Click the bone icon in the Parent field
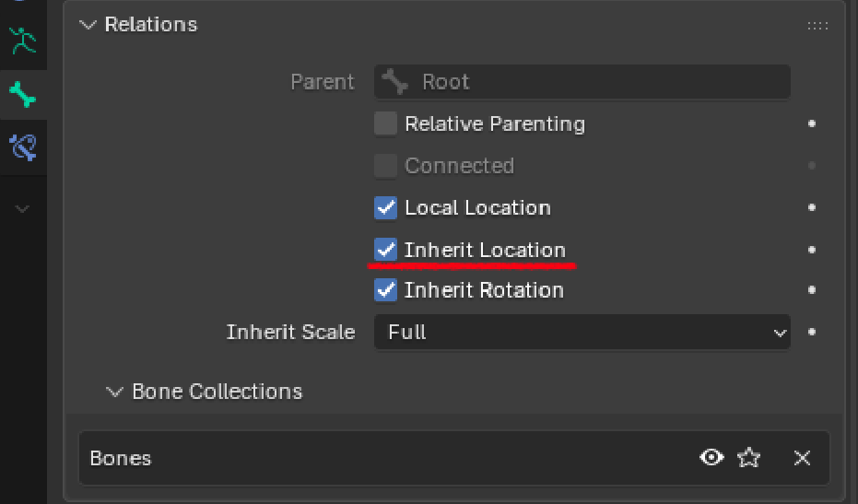 pos(395,81)
